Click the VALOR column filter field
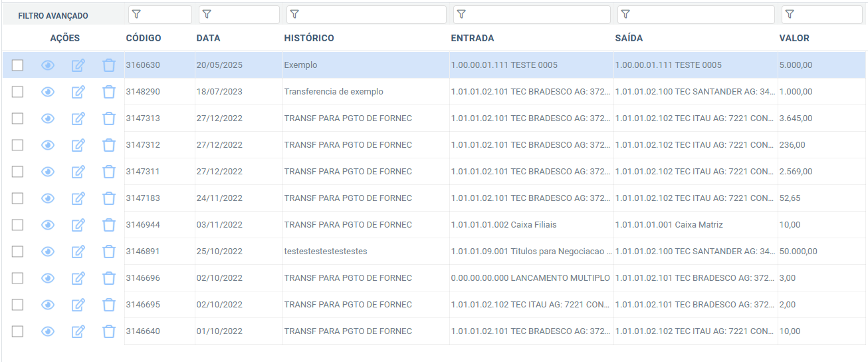868x362 pixels. pyautogui.click(x=822, y=15)
